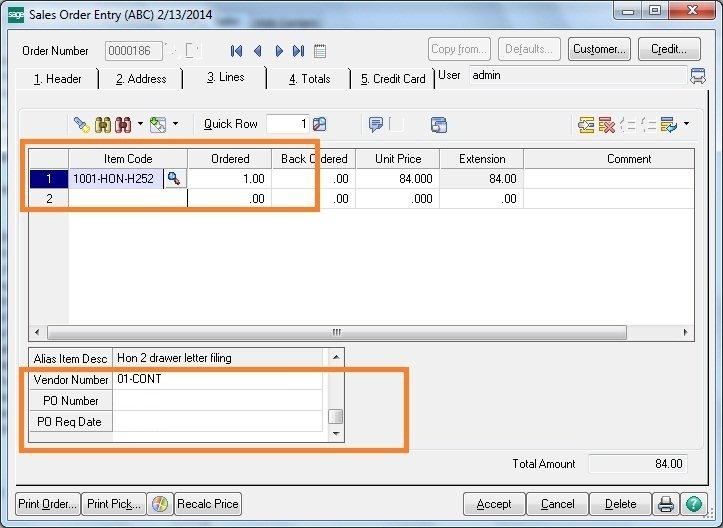This screenshot has width=723, height=528.
Task: Click the go-to-row icon beside Quick Row
Action: pyautogui.click(x=319, y=124)
